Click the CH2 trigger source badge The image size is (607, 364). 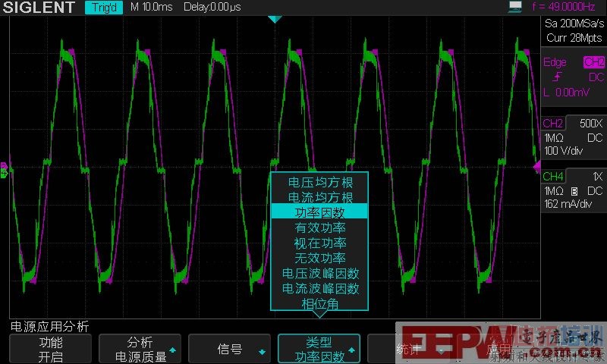pos(594,62)
